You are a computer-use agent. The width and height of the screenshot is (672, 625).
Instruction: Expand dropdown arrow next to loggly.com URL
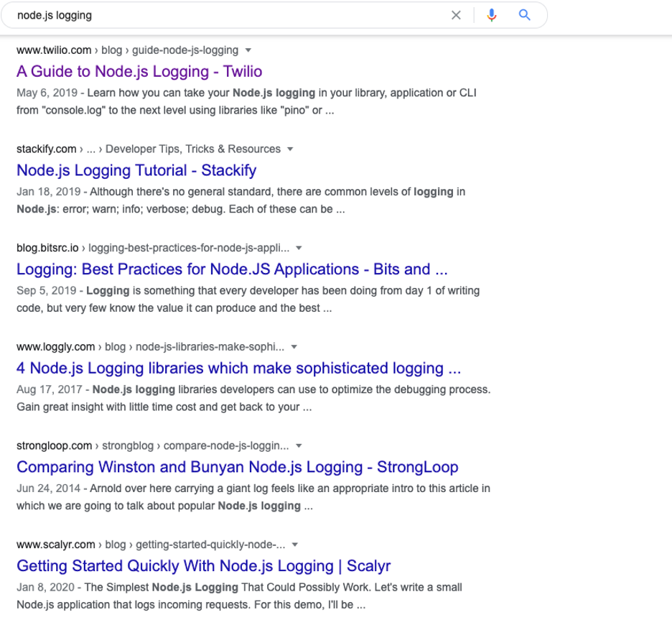pyautogui.click(x=294, y=347)
